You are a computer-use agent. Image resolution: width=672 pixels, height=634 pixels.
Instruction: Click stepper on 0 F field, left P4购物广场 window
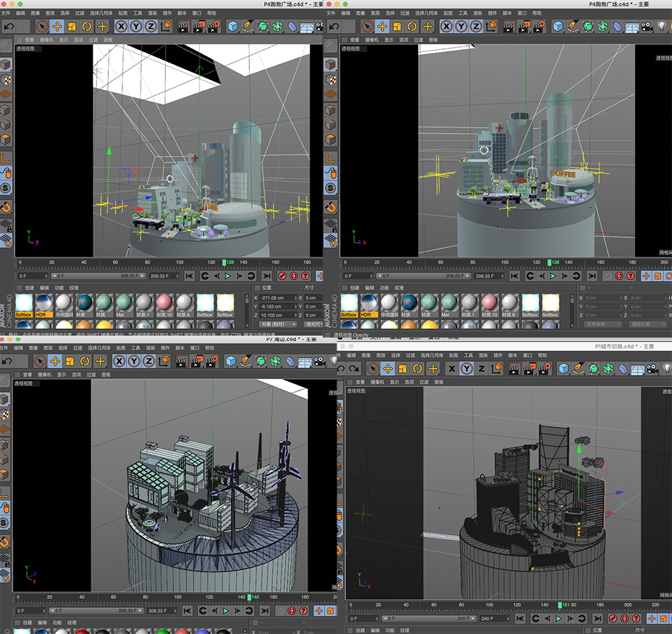[46, 276]
